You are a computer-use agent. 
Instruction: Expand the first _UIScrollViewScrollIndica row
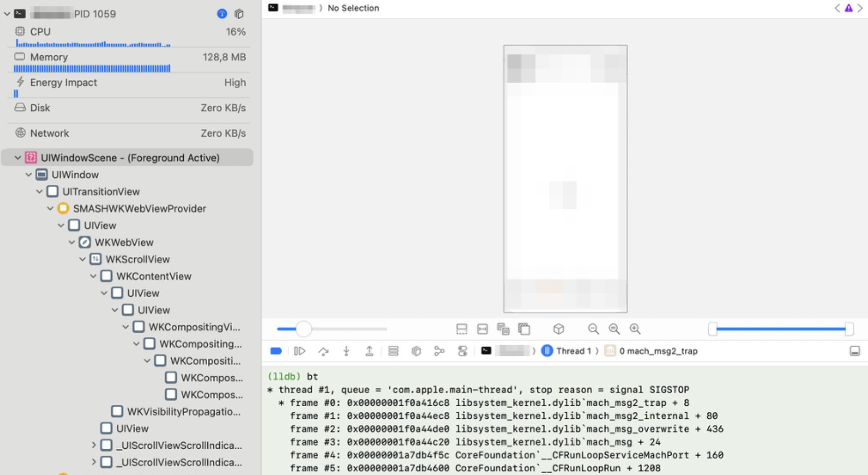point(94,445)
